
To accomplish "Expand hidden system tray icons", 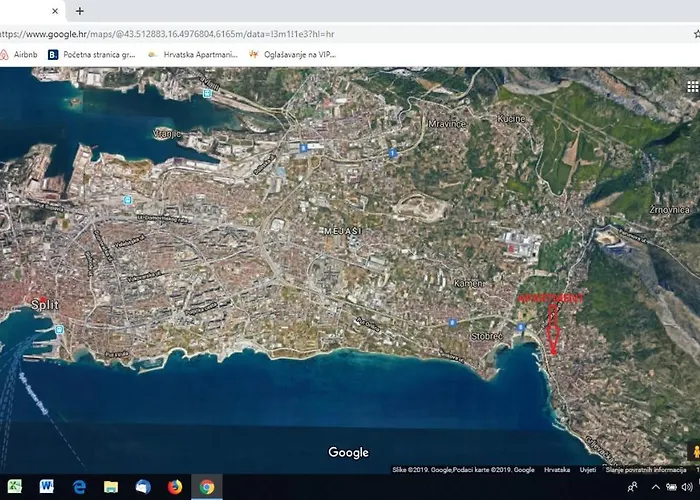I will (x=655, y=486).
